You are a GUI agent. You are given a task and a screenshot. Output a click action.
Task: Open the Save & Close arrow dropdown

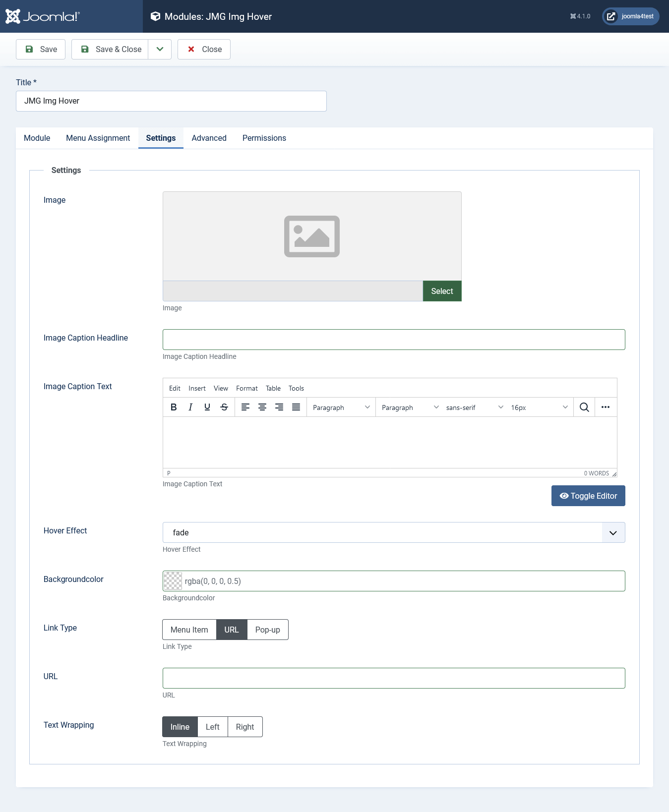[160, 49]
